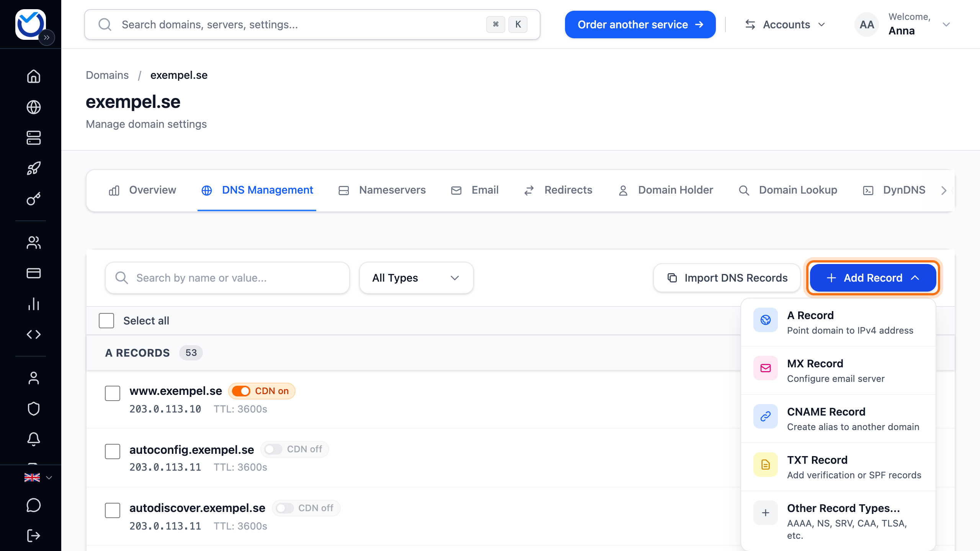Open the bell notifications icon
Screen dimensions: 980x551
(34, 439)
